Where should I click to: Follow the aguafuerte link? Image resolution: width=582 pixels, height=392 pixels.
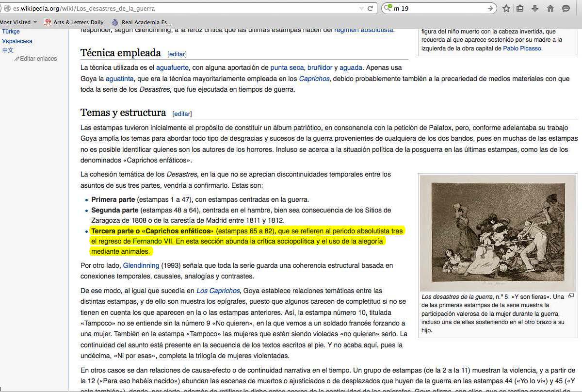[172, 67]
